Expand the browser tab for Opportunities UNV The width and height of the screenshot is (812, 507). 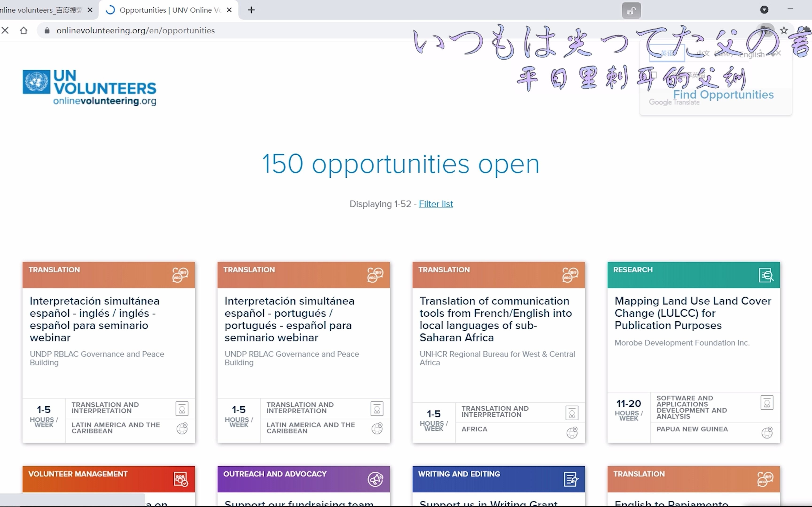point(170,10)
